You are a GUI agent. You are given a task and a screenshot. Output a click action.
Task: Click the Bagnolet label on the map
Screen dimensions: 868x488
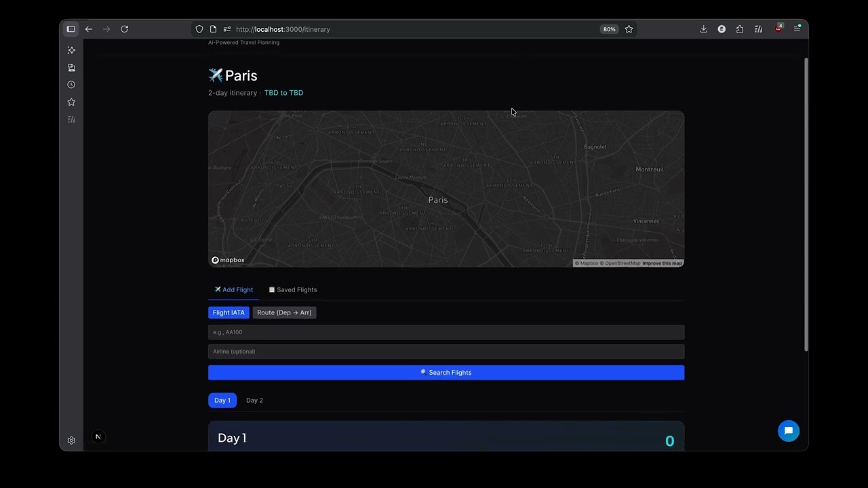pyautogui.click(x=595, y=147)
